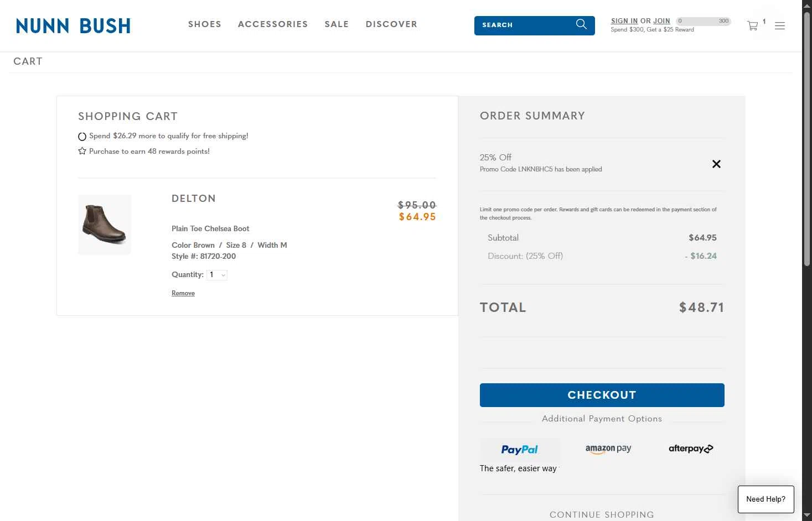Click the rewards points star icon
The width and height of the screenshot is (812, 521).
82,151
